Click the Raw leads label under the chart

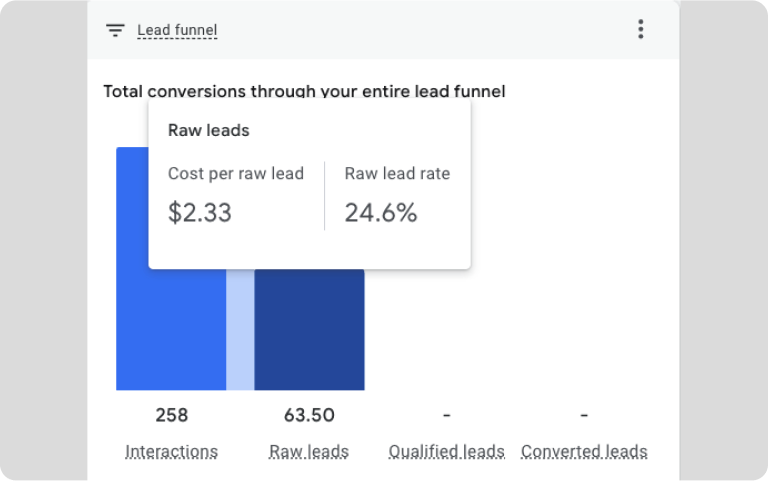click(x=309, y=451)
